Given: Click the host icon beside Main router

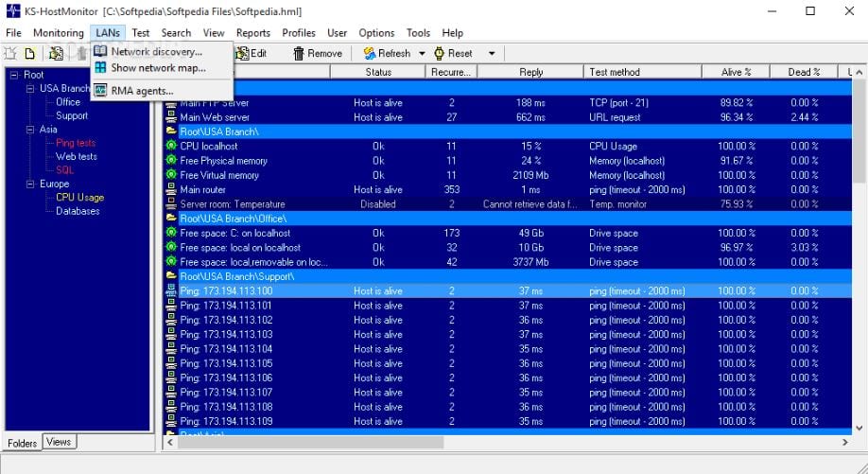Looking at the screenshot, I should pyautogui.click(x=171, y=189).
